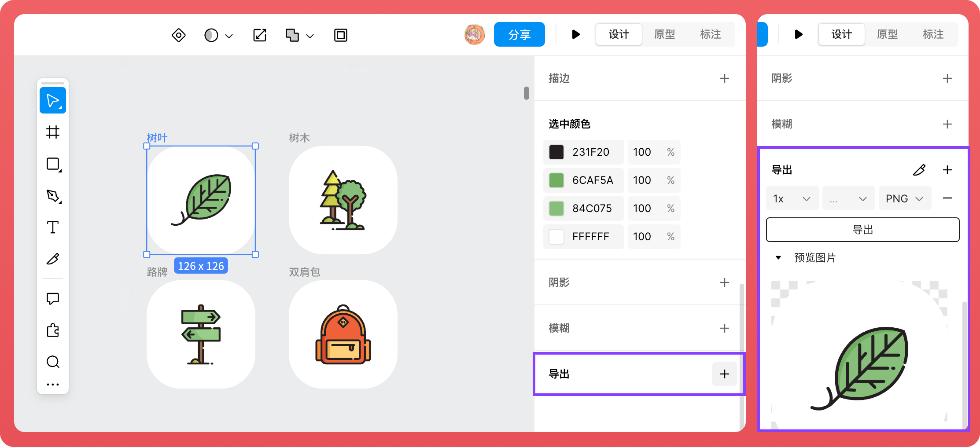Switch to the 原型 tab in main panel
980x447 pixels.
coord(664,34)
